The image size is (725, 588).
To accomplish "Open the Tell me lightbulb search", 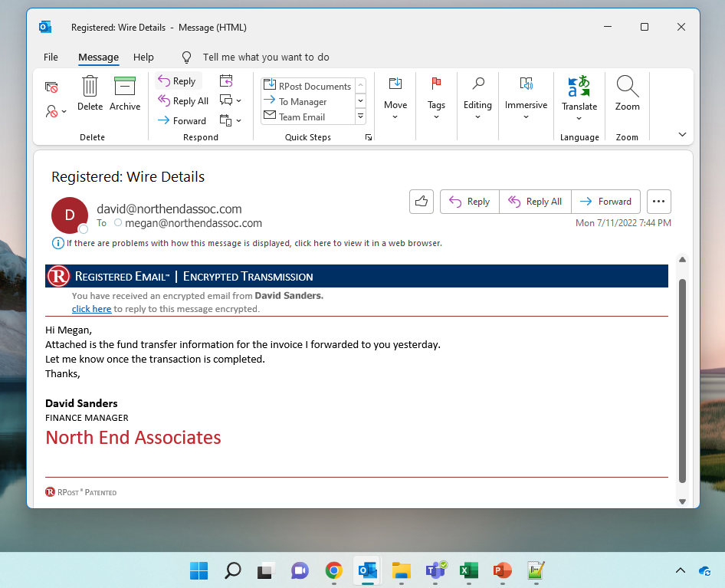I will (x=186, y=57).
